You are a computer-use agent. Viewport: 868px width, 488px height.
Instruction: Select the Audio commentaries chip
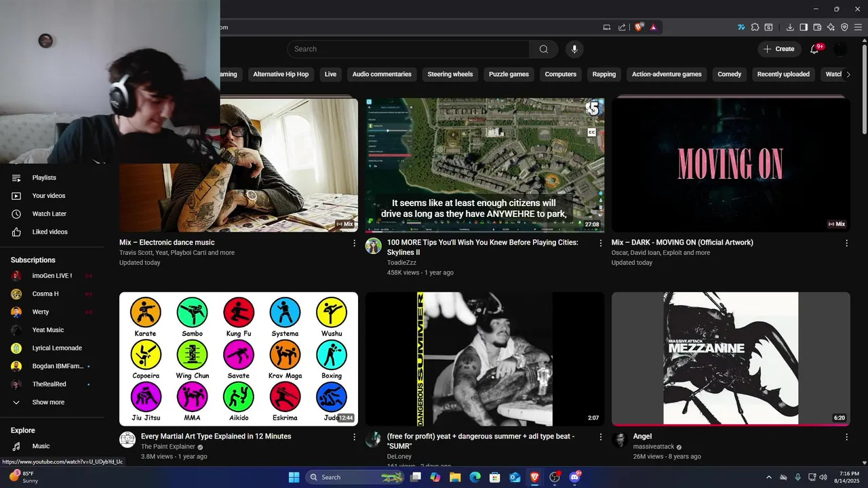pos(382,74)
